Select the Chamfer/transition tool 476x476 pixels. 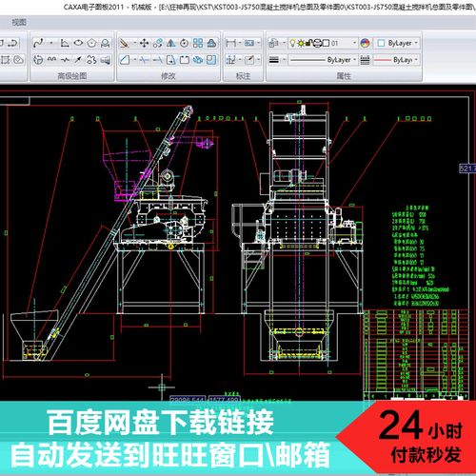pos(125,60)
